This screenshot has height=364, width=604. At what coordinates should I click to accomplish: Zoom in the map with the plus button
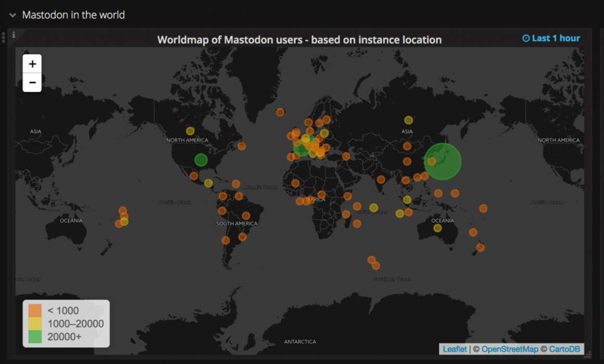[x=32, y=63]
